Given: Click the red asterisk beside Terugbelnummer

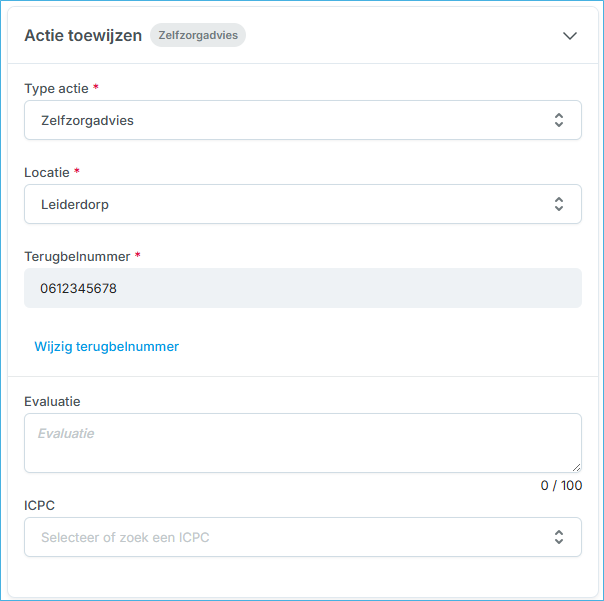Looking at the screenshot, I should pos(138,256).
